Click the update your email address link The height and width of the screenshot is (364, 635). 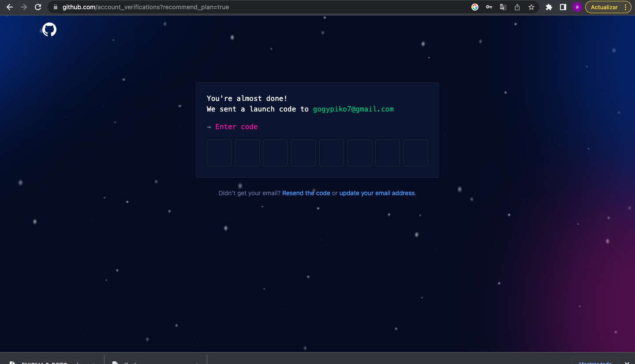377,193
